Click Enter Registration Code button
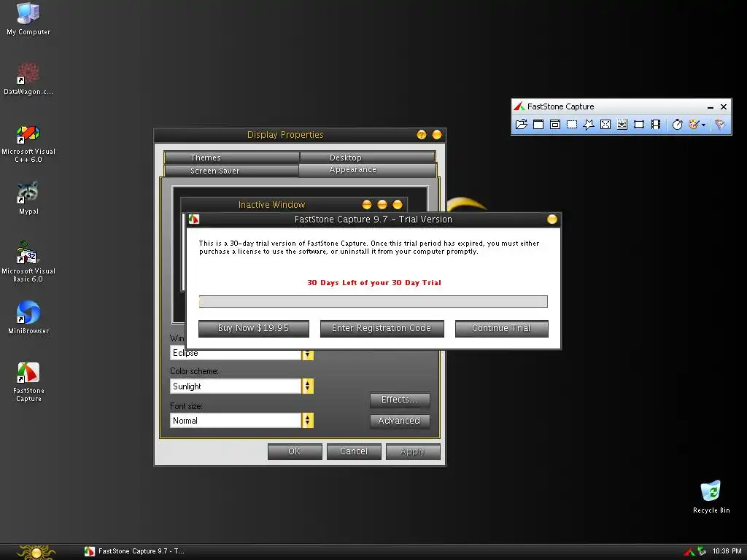747x560 pixels. pos(382,329)
